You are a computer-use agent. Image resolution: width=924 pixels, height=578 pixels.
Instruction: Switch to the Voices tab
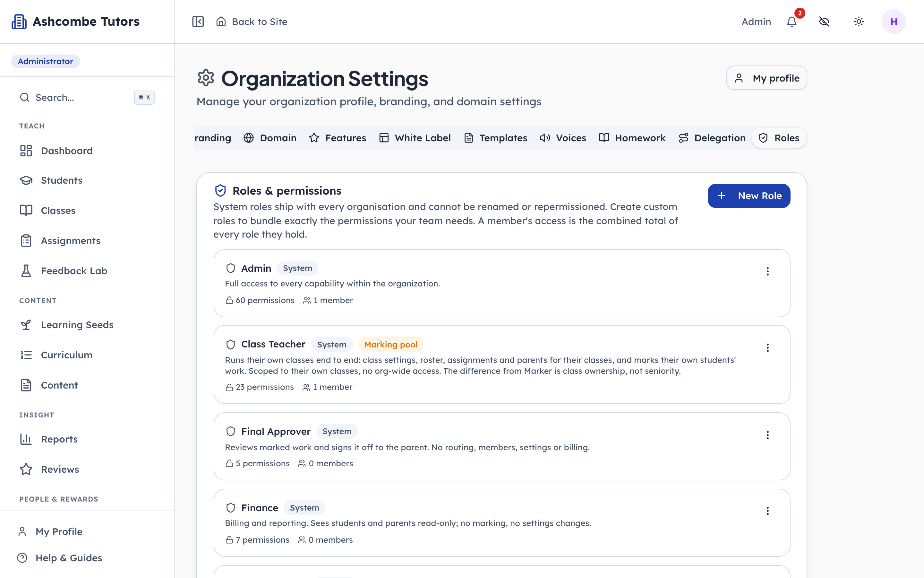tap(563, 138)
